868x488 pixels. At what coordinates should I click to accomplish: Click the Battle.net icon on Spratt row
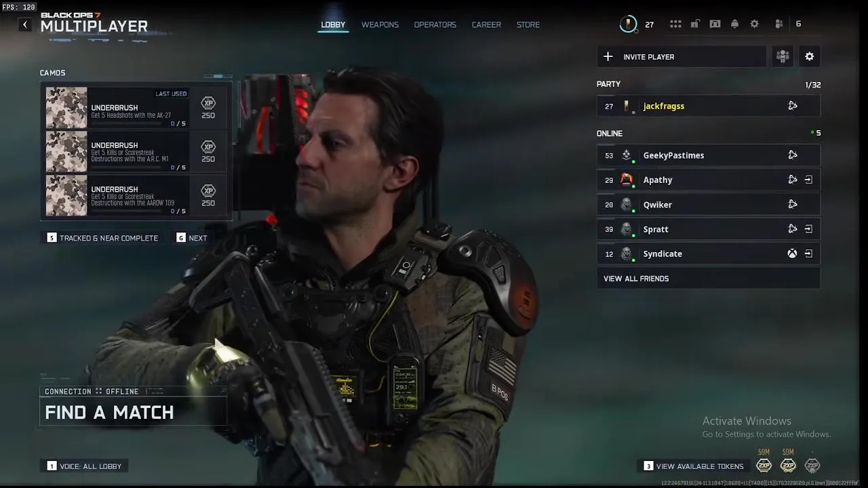click(792, 229)
